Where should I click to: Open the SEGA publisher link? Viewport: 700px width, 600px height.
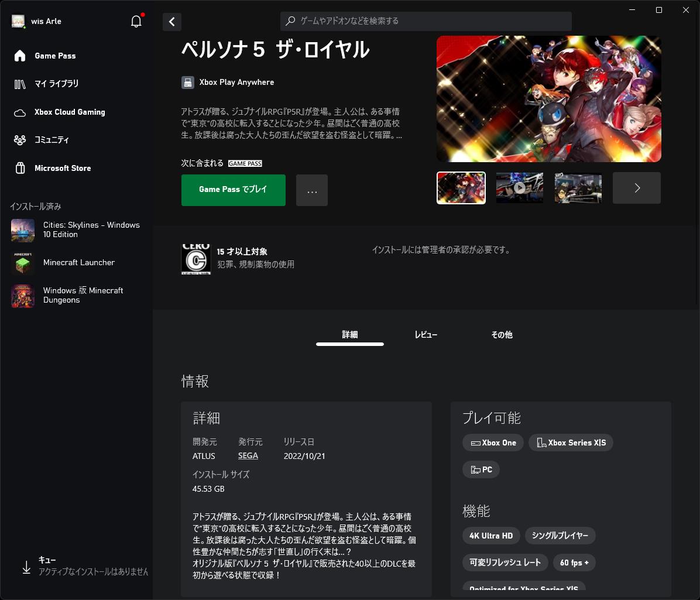248,455
